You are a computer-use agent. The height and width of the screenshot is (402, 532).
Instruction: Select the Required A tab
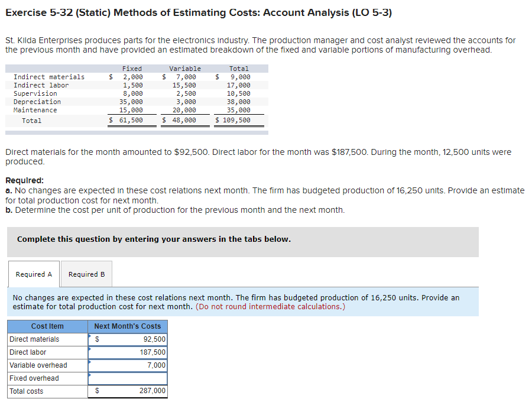point(34,274)
